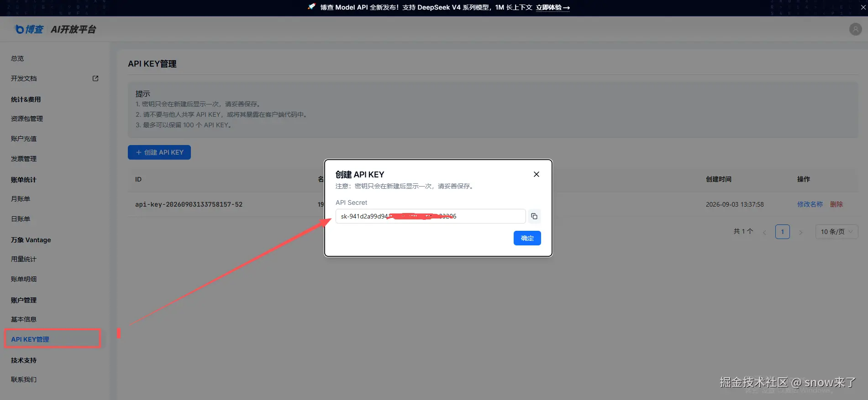Screen dimensions: 868x400
Task: Click 删除 to delete the api key
Action: coord(836,204)
